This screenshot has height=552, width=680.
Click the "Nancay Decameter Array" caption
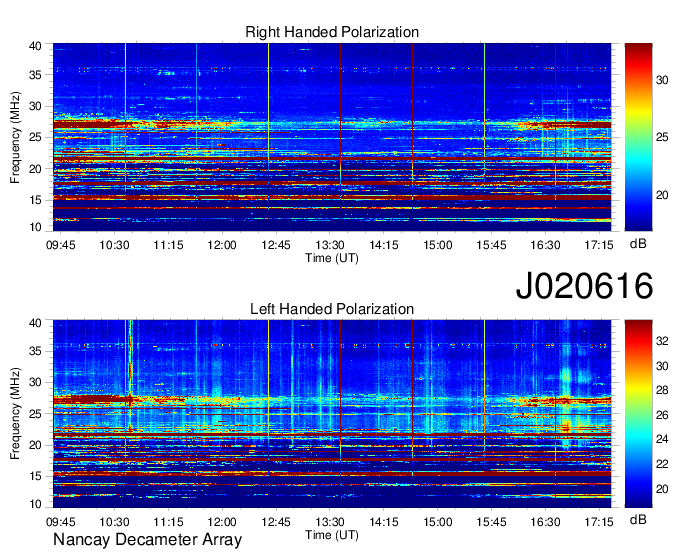tap(147, 540)
